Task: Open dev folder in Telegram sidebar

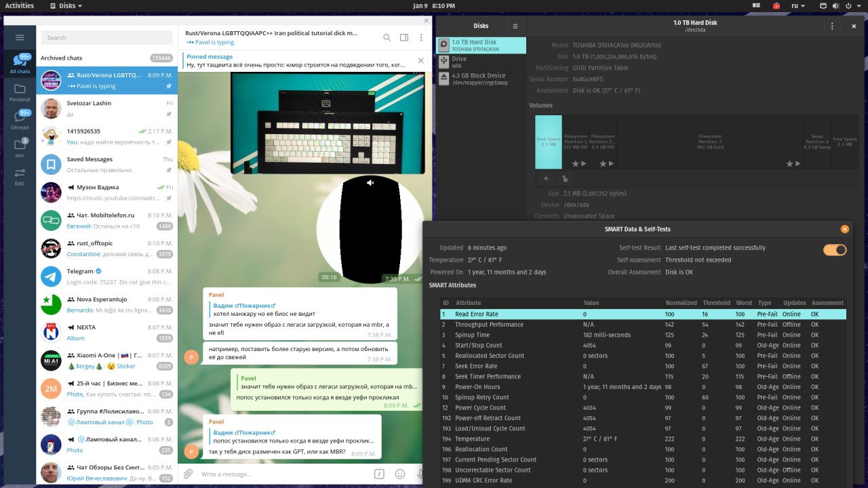Action: point(20,148)
